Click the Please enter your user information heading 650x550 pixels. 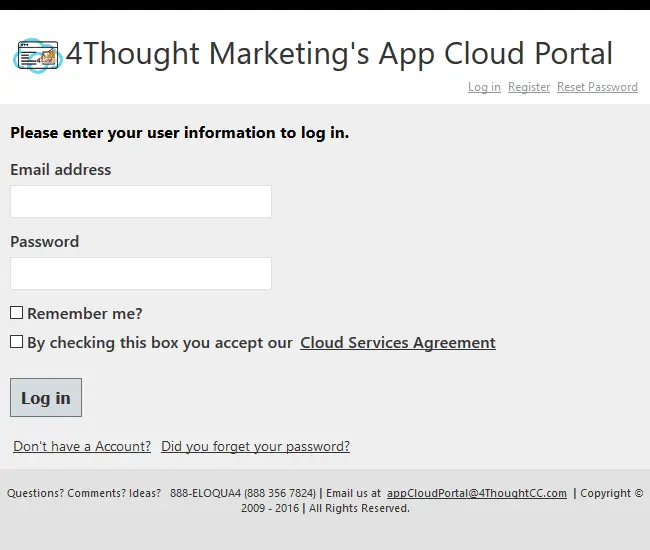[179, 133]
